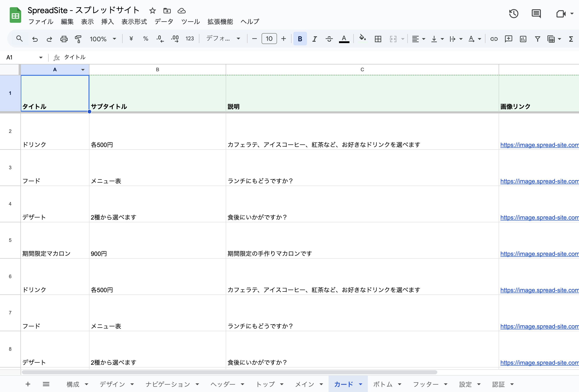The image size is (579, 392).
Task: Open the 100% zoom dropdown
Action: pyautogui.click(x=103, y=39)
